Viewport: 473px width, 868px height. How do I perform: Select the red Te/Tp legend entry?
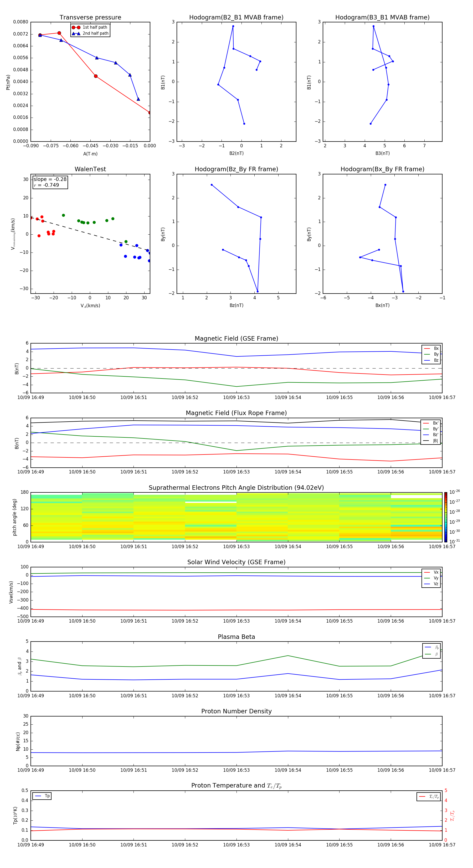[x=429, y=796]
